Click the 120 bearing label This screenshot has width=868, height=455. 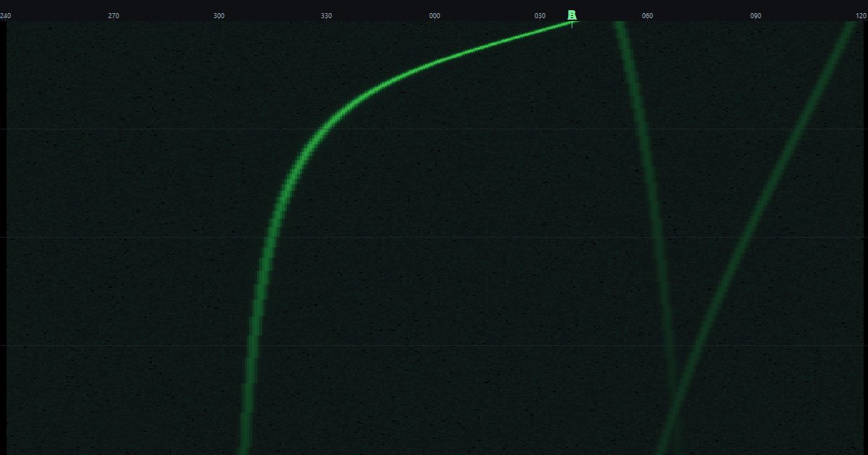pyautogui.click(x=862, y=16)
